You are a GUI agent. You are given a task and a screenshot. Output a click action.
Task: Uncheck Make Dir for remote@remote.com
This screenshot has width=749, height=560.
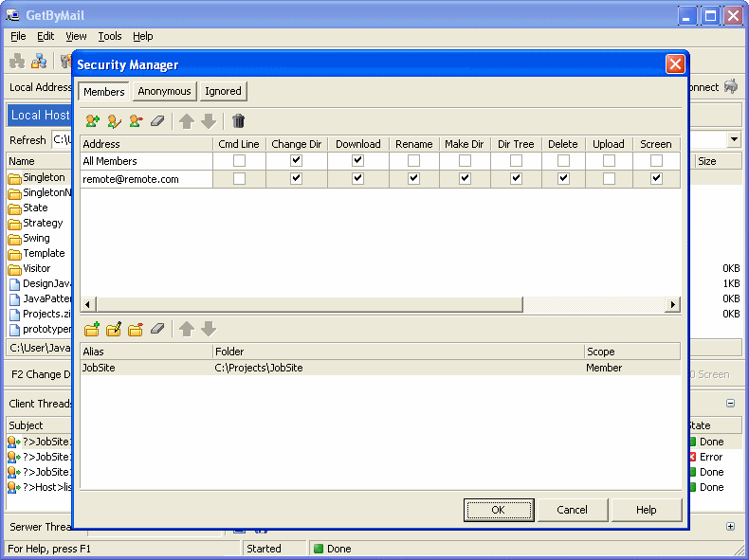(465, 178)
